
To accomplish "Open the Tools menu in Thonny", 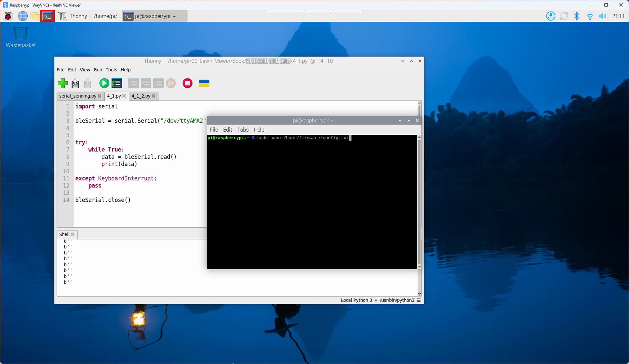I will coord(111,70).
